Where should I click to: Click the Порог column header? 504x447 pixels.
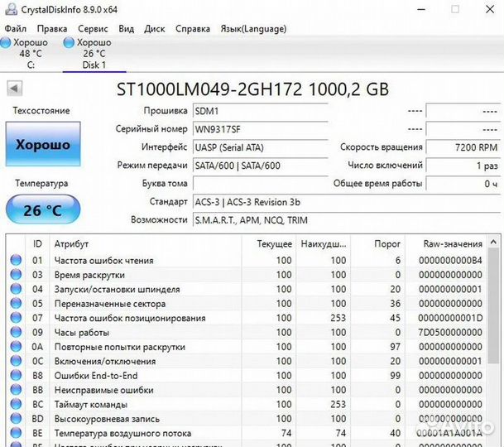coord(377,243)
